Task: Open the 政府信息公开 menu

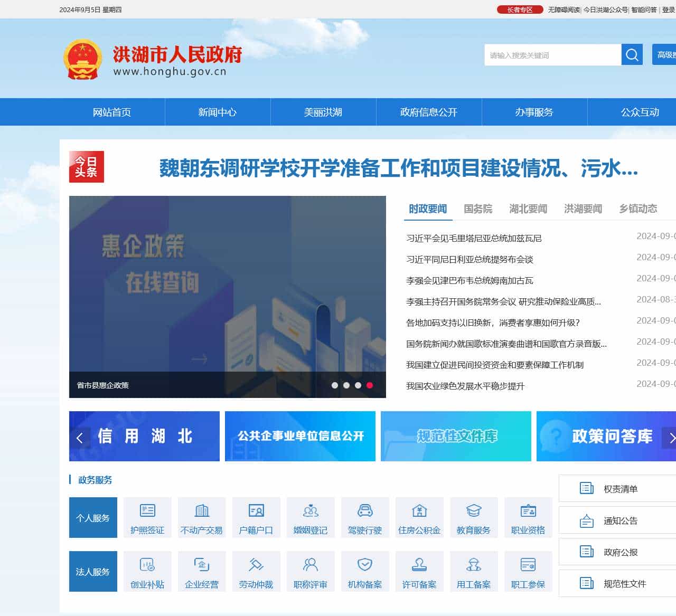Action: [x=429, y=112]
